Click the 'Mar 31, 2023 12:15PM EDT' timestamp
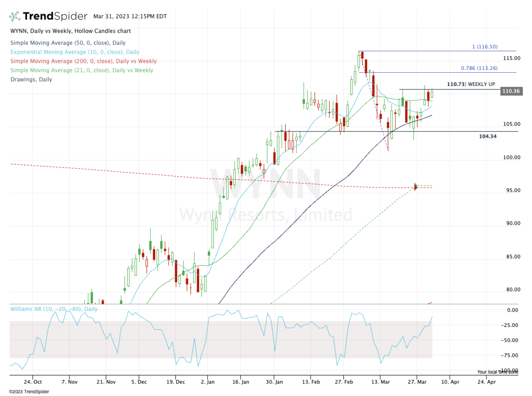This screenshot has width=532, height=396. [130, 16]
